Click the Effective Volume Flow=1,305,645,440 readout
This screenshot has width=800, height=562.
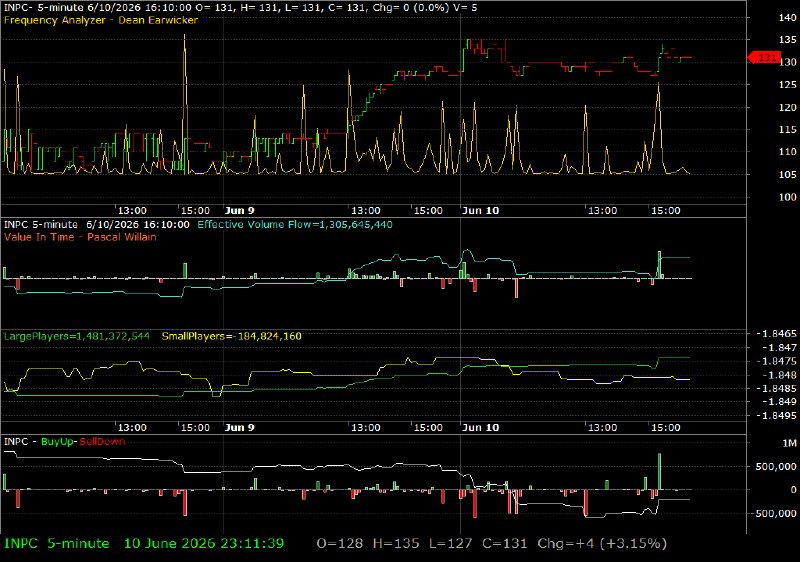coord(295,224)
